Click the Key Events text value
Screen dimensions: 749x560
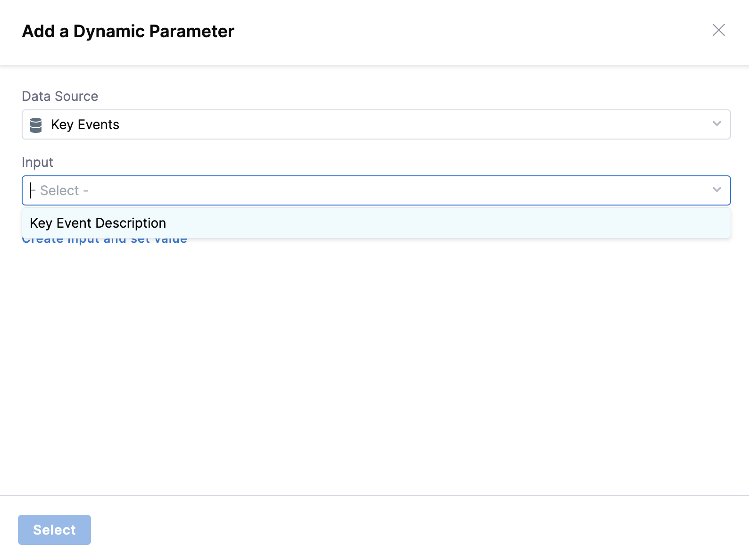(85, 124)
